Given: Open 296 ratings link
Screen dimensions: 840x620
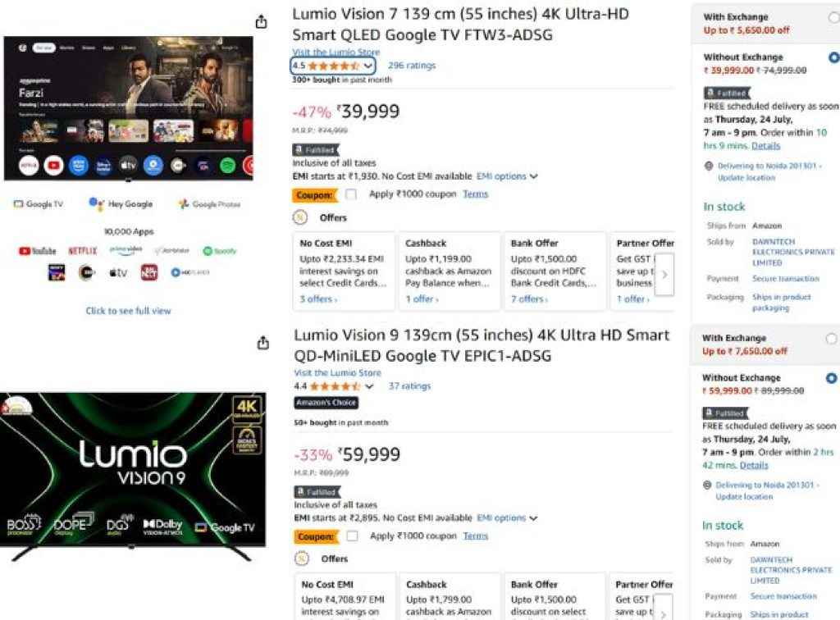Looking at the screenshot, I should click(x=412, y=66).
